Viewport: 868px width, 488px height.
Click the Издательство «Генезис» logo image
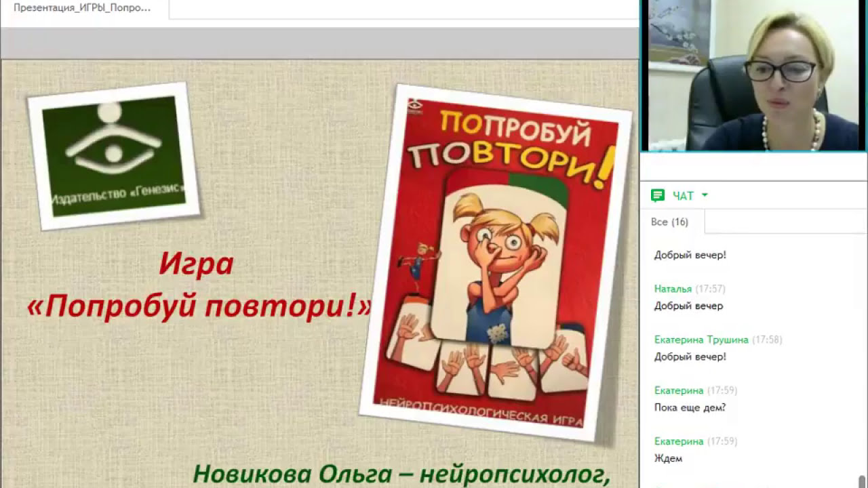coord(114,156)
